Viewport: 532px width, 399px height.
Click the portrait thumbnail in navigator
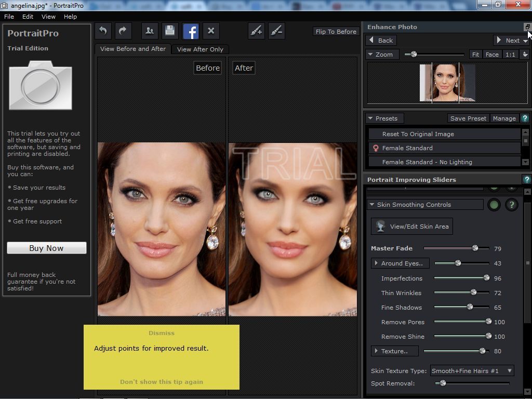447,83
